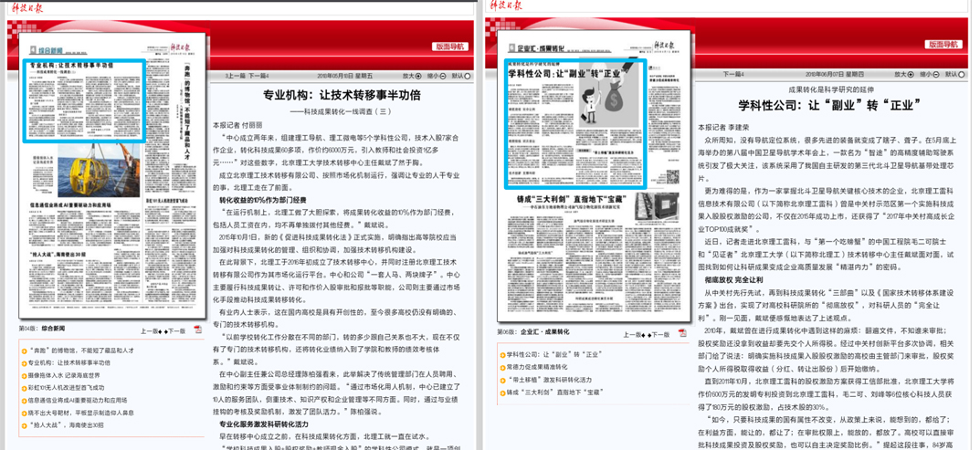The width and height of the screenshot is (980, 450).
Task: Open the article link “奔跑”的博物馆
Action: 80,350
